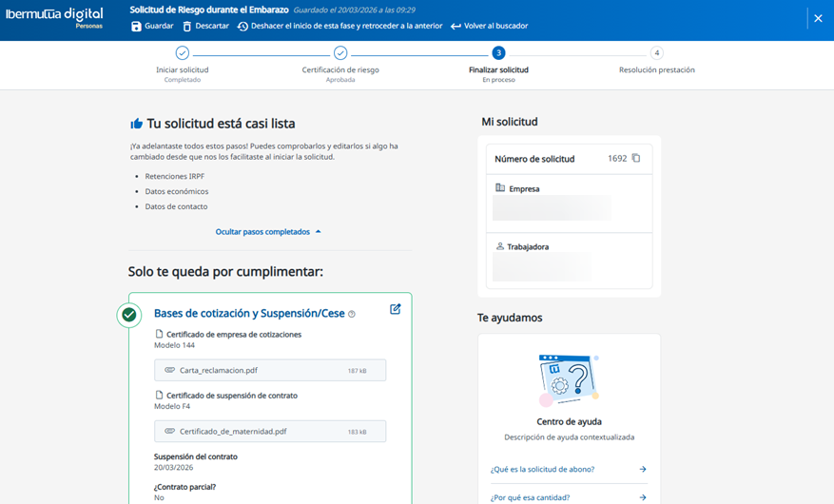
Task: Copy the request number 1692
Action: [x=636, y=159]
